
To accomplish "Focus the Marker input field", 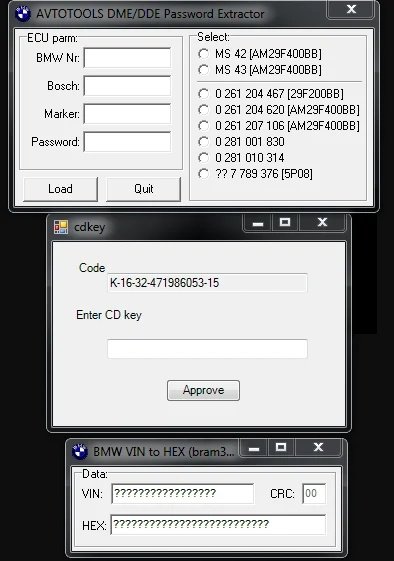I will click(127, 114).
